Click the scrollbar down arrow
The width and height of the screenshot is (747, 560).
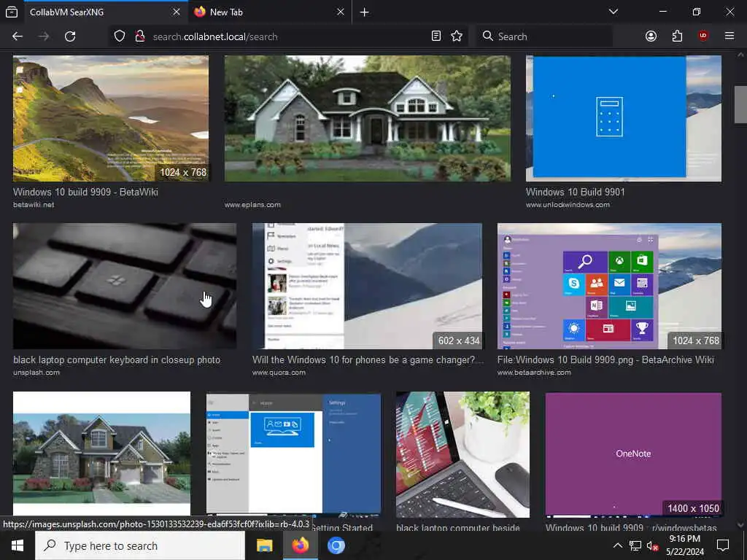pos(740,525)
